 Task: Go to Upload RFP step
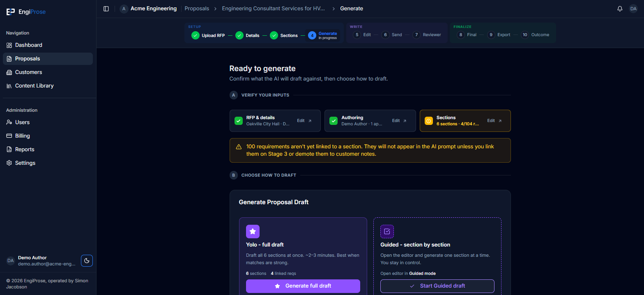click(x=208, y=35)
